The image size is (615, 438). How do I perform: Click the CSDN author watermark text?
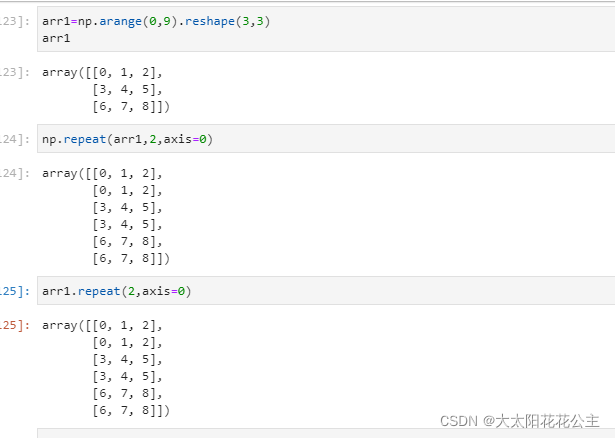(520, 421)
